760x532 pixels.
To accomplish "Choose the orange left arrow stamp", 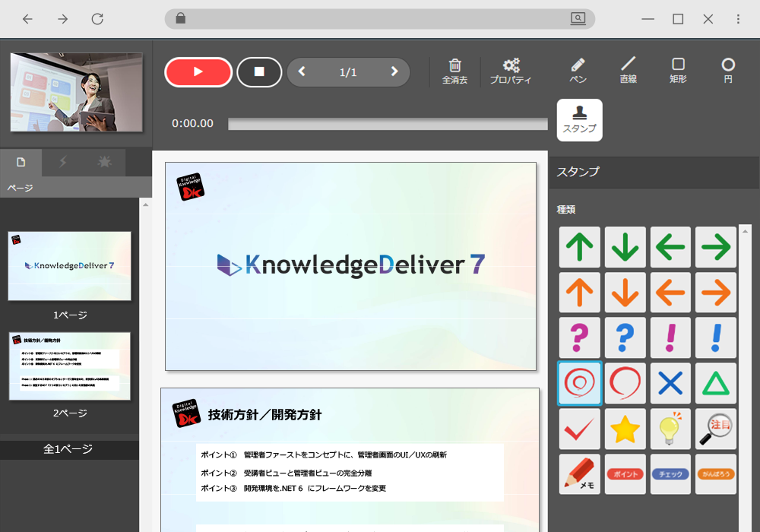I will click(x=670, y=292).
